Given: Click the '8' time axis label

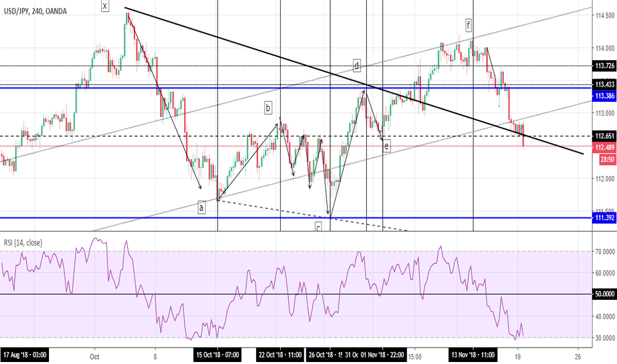Looking at the screenshot, I should 156,357.
